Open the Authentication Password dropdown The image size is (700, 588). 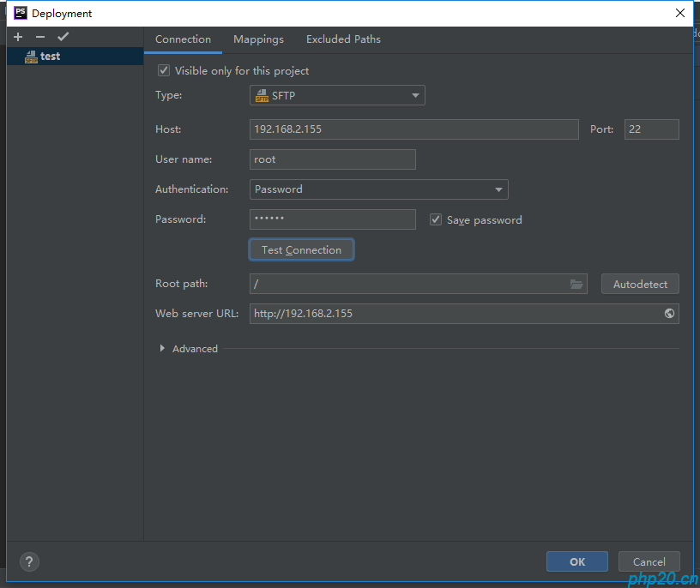click(x=378, y=189)
